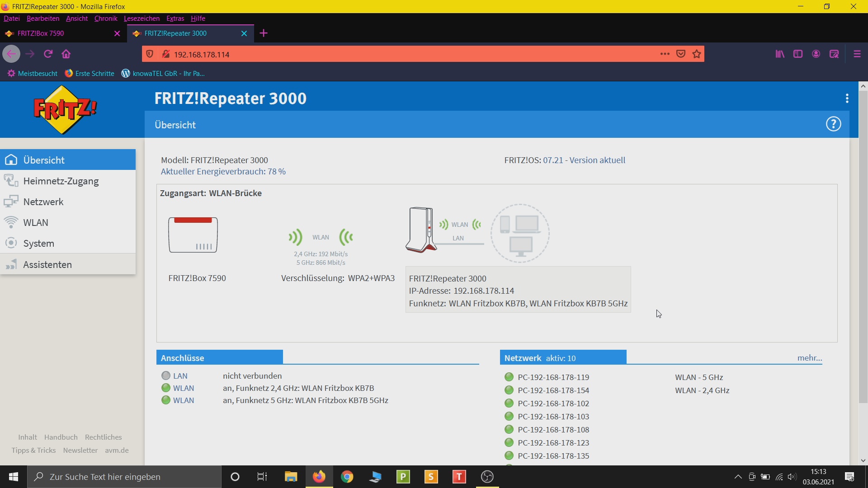868x488 pixels.
Task: Click the 07.21 - Version aktuell link
Action: (584, 160)
